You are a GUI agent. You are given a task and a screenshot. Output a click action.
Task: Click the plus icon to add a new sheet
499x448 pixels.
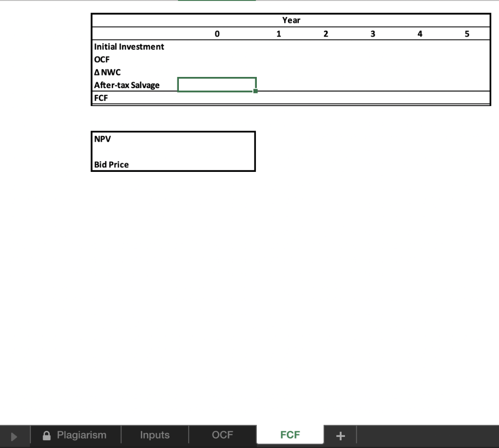(x=340, y=435)
